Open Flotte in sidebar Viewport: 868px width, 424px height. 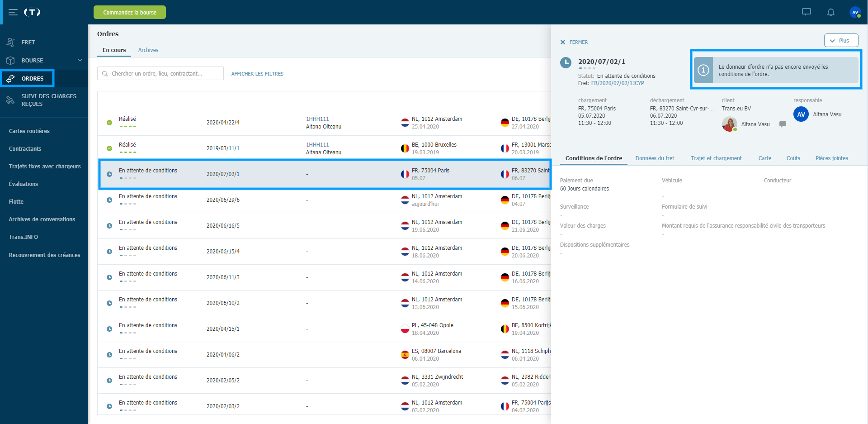tap(16, 202)
